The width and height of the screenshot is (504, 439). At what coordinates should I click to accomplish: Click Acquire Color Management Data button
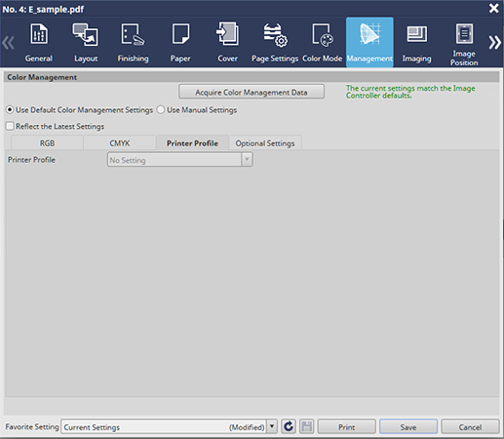(x=252, y=92)
